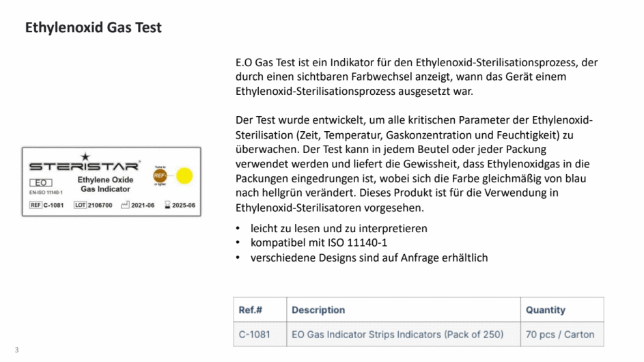Click the Ref.# table column header
Image resolution: width=644 pixels, height=362 pixels.
click(260, 310)
